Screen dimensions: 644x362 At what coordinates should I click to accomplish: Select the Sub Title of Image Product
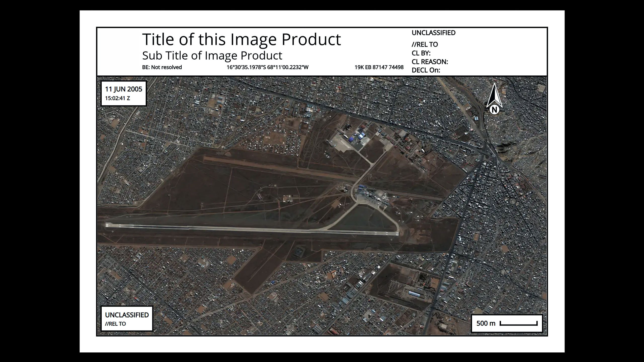212,56
